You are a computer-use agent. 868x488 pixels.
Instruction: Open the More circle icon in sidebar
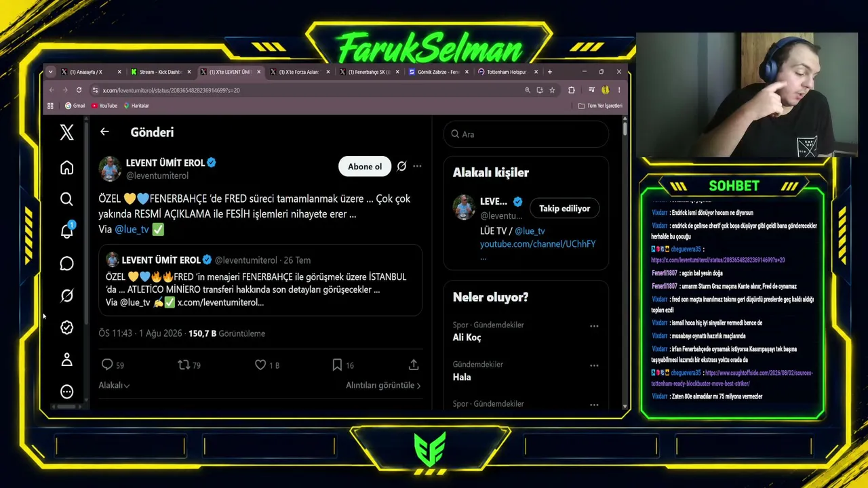tap(66, 392)
